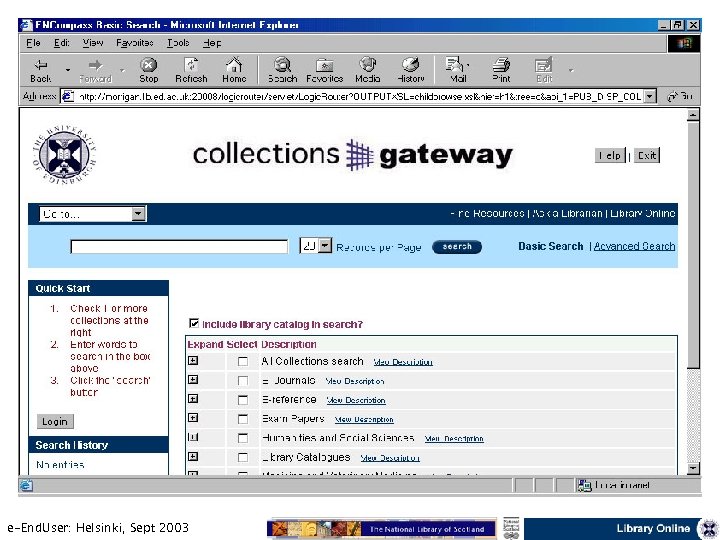Select the Exam Papers checkbox
Viewport: 720px width, 540px height.
(242, 419)
